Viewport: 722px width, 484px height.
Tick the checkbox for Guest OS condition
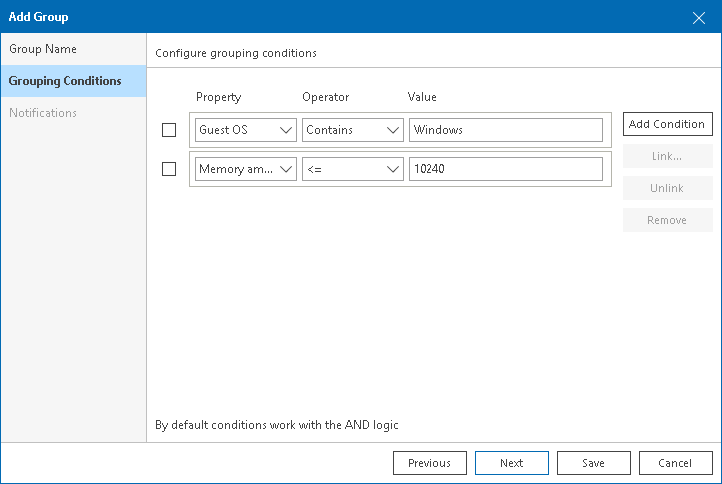(169, 130)
